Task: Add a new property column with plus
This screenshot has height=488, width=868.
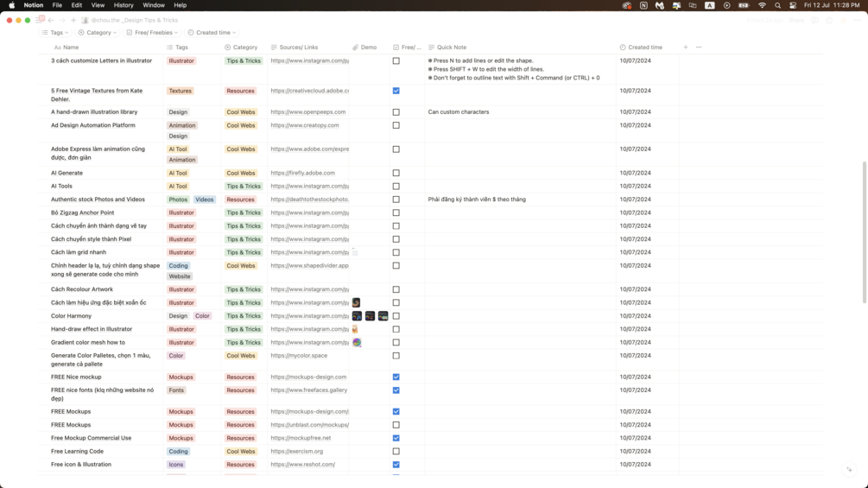Action: pyautogui.click(x=685, y=47)
